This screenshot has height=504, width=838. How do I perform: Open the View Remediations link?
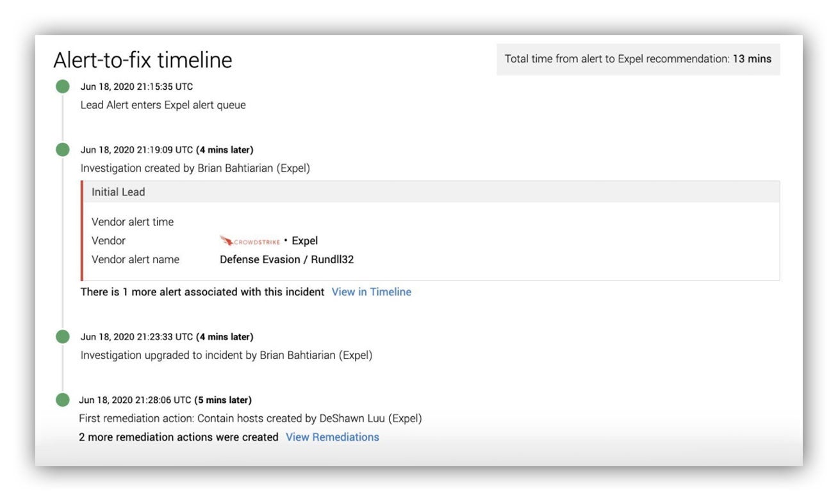[333, 437]
